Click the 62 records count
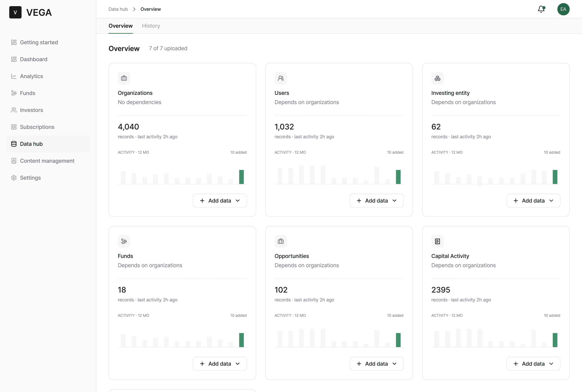This screenshot has height=392, width=582. [x=436, y=127]
